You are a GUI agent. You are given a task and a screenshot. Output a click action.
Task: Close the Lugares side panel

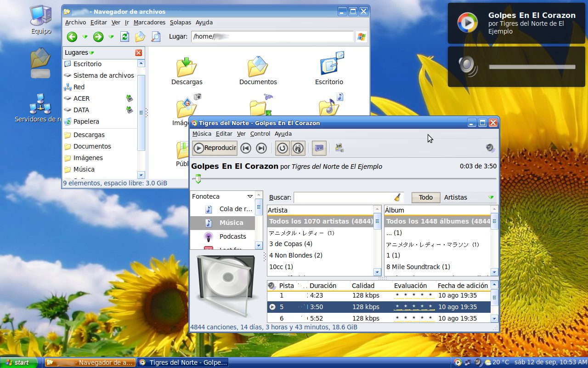pyautogui.click(x=139, y=53)
